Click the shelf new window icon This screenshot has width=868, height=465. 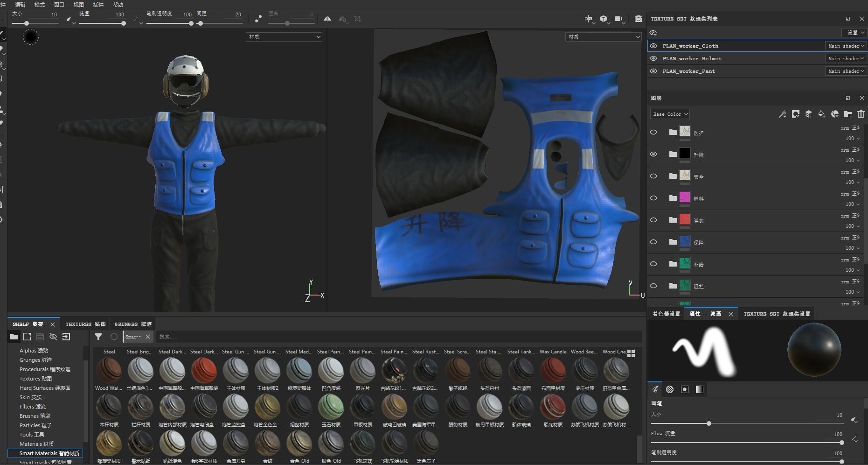(x=27, y=337)
